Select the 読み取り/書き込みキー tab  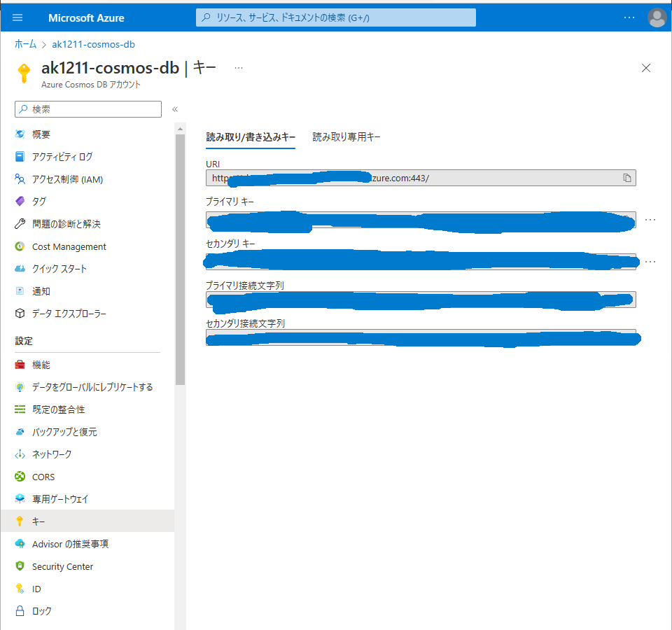click(x=251, y=137)
